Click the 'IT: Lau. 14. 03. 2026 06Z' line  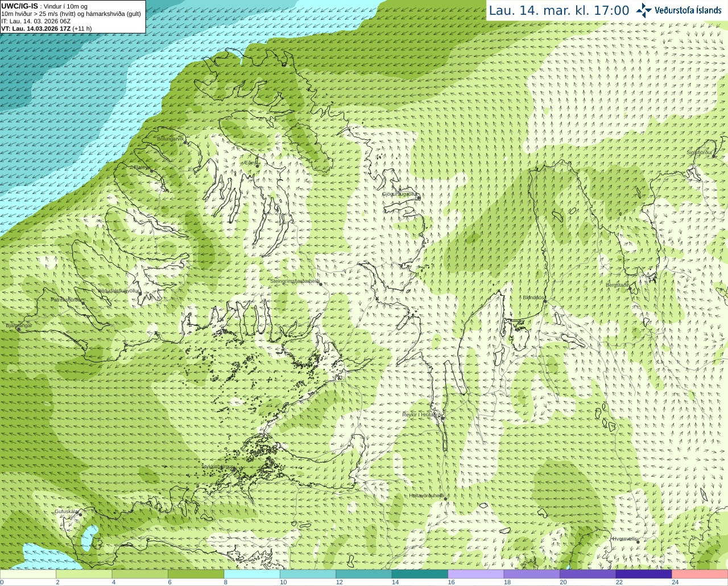coord(36,21)
